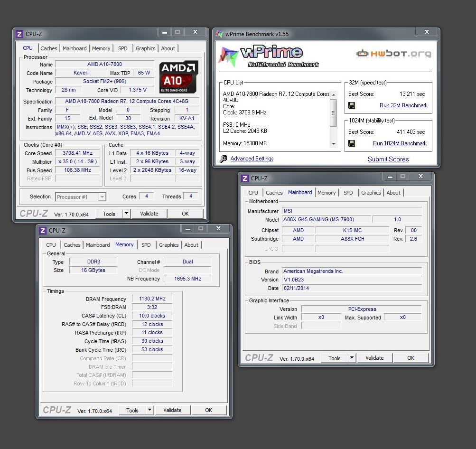Minimize the Mainboard CPU-Z window

click(390, 177)
